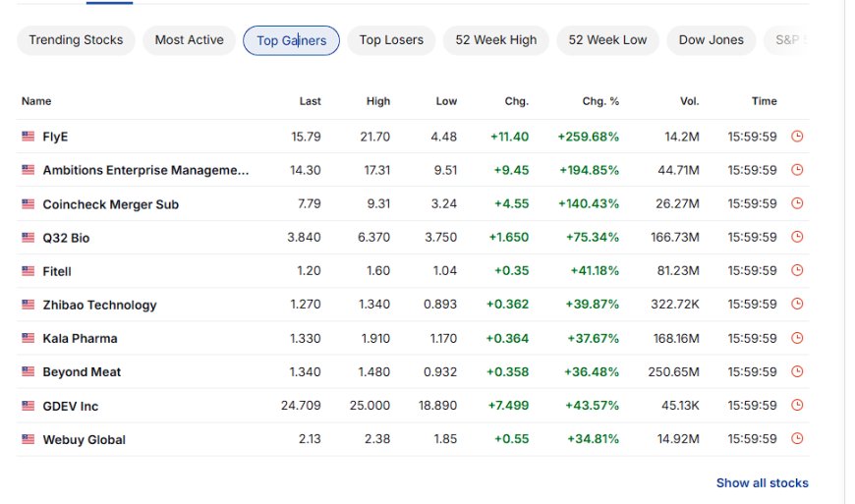855x504 pixels.
Task: Click the clock icon in Coincheck Merger Sub row
Action: tap(797, 203)
